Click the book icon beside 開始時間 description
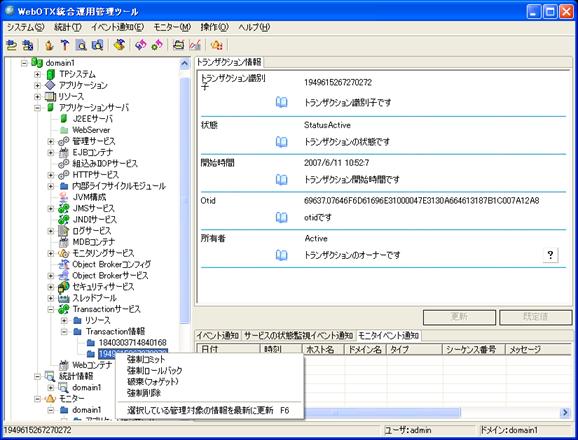The height and width of the screenshot is (440, 578). [x=282, y=179]
